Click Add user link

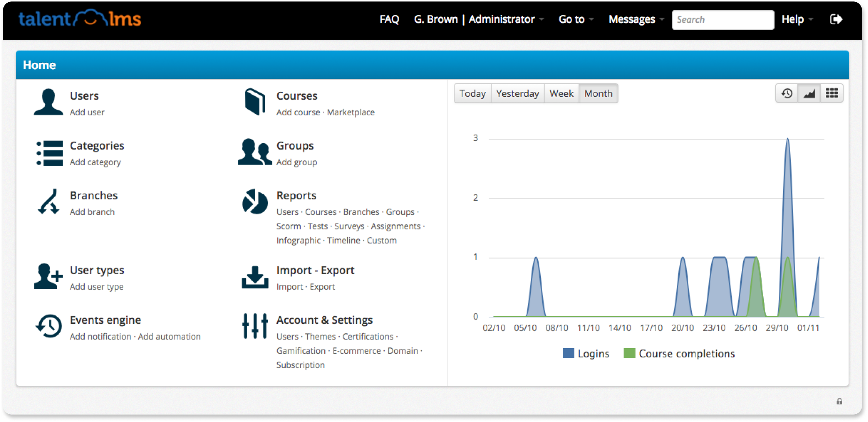coord(87,112)
